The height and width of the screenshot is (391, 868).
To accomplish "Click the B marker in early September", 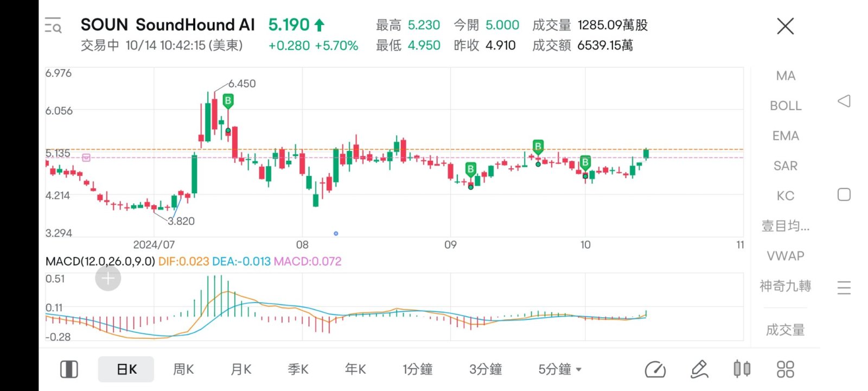I will [470, 169].
